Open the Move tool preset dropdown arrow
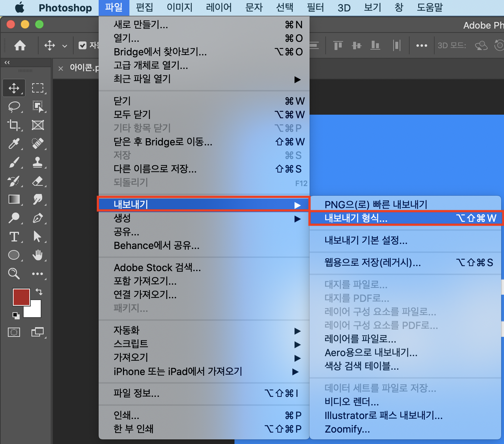Screen dimensions: 504x444 (x=65, y=46)
